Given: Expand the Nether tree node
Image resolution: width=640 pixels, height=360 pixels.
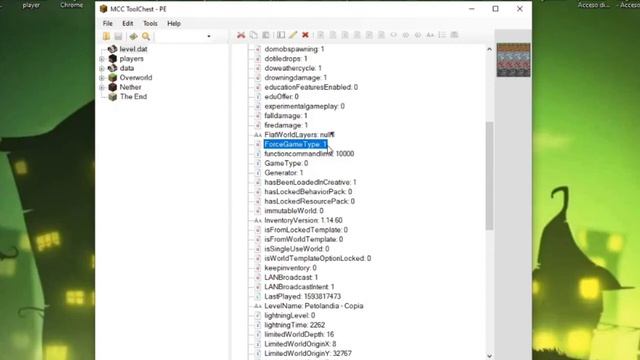Looking at the screenshot, I should pyautogui.click(x=102, y=87).
